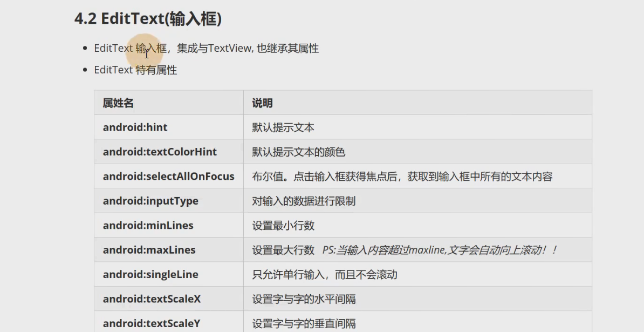
Task: Click the "说明" table header cell
Action: coord(262,103)
